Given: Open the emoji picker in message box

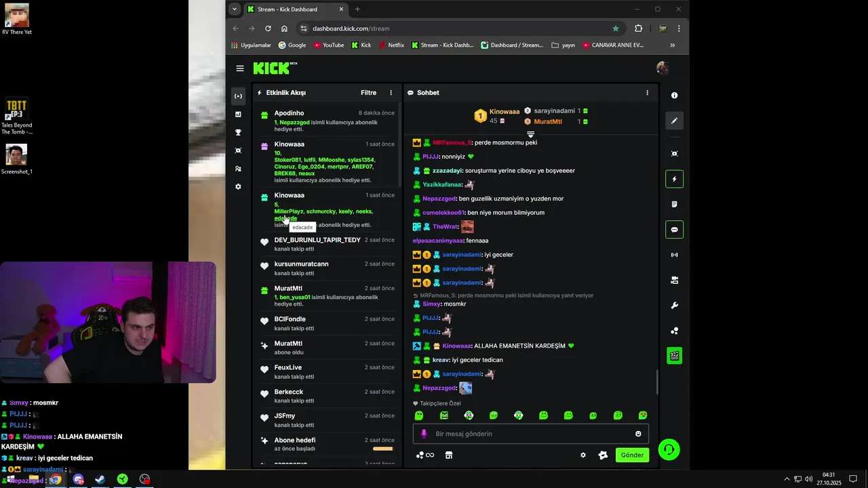Looking at the screenshot, I should tap(638, 434).
